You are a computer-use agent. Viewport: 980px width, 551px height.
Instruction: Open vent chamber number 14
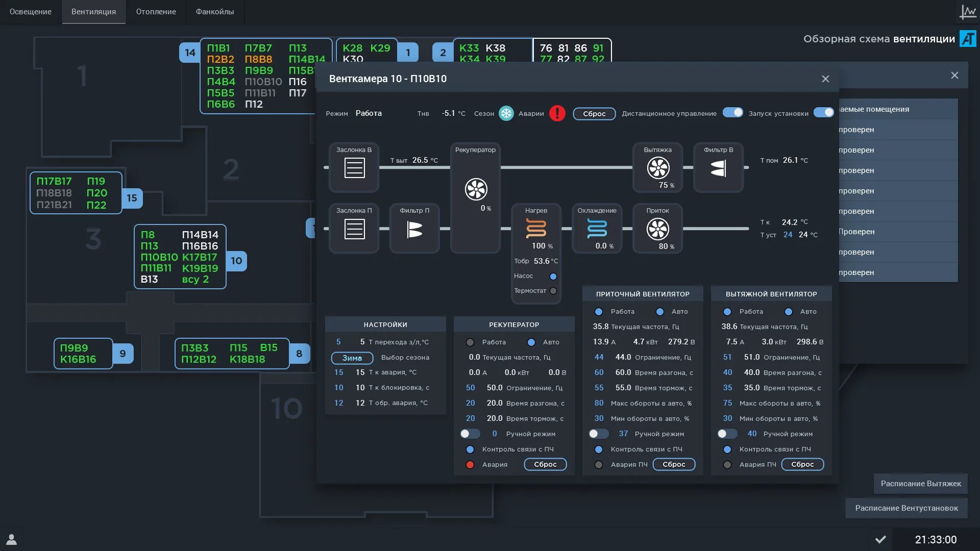click(190, 53)
